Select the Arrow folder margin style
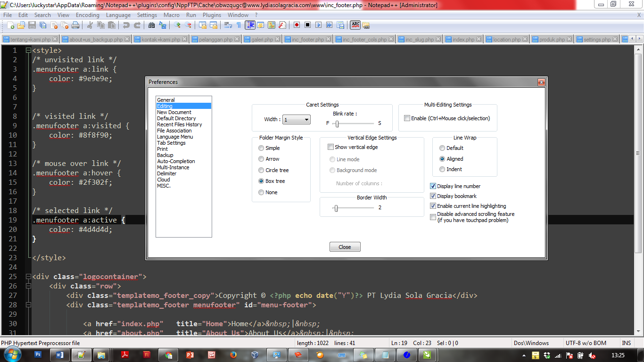The height and width of the screenshot is (362, 644). pos(261,159)
